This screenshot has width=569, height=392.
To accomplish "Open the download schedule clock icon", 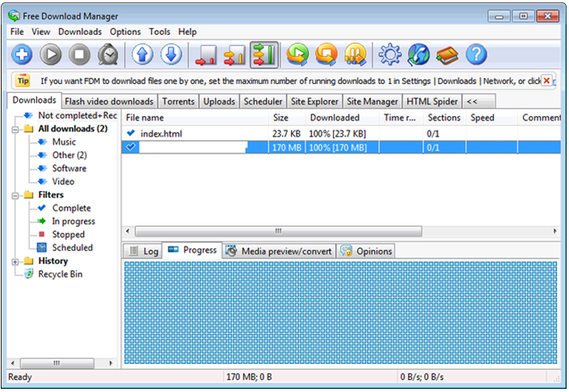I will click(x=107, y=55).
